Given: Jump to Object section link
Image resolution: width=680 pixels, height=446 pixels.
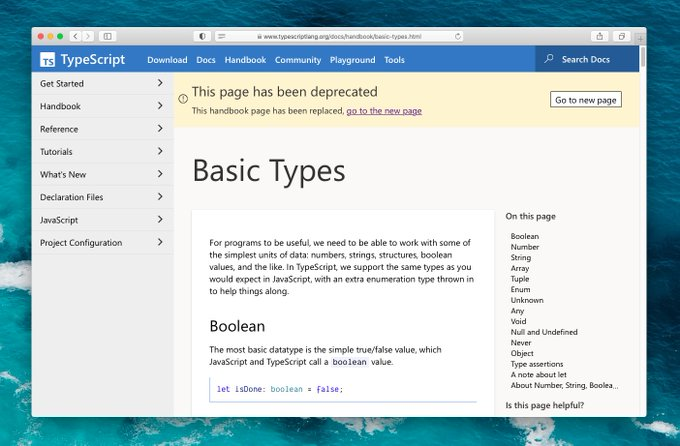Looking at the screenshot, I should [522, 354].
